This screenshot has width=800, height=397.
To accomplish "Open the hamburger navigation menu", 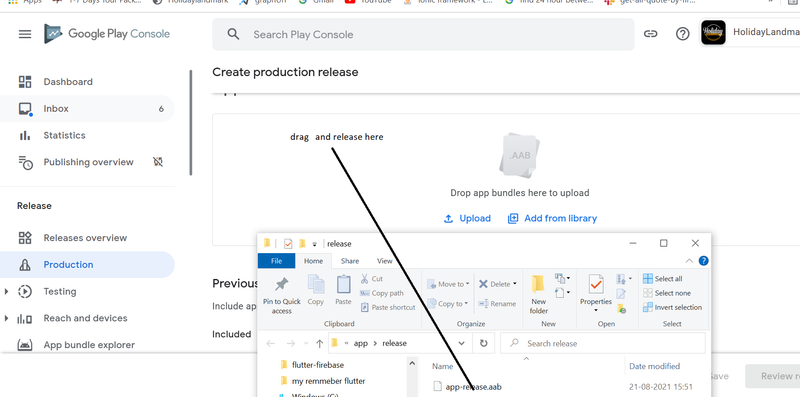I will (x=25, y=34).
